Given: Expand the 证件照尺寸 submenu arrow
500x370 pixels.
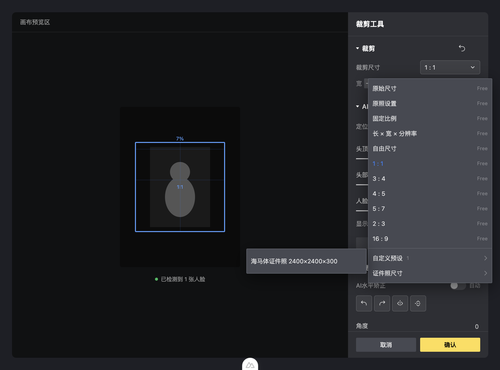Looking at the screenshot, I should [486, 273].
